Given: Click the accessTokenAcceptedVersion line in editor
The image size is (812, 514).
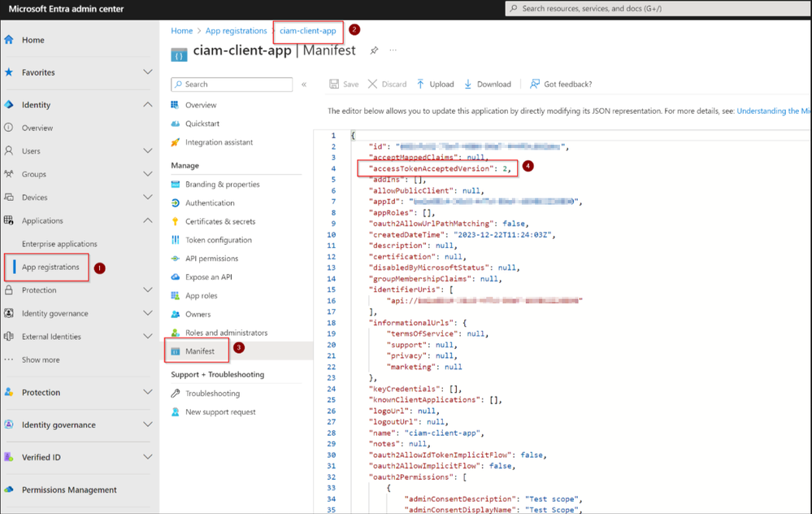Looking at the screenshot, I should click(x=439, y=168).
